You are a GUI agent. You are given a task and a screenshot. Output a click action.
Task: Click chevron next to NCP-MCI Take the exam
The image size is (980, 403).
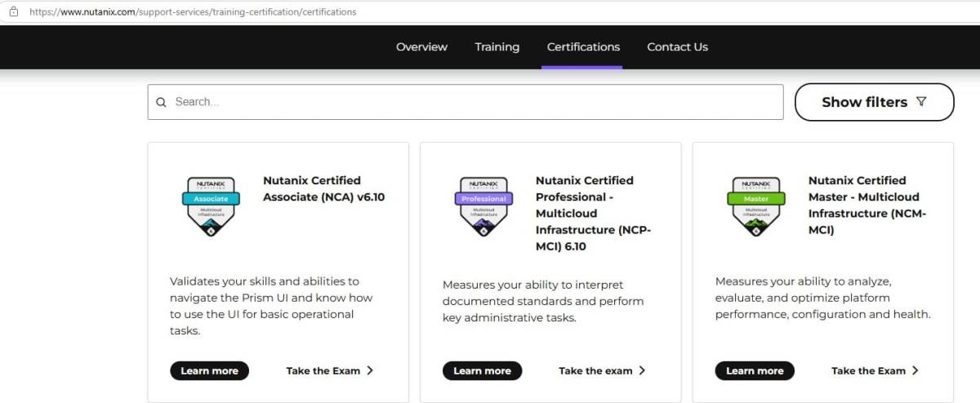click(x=642, y=370)
